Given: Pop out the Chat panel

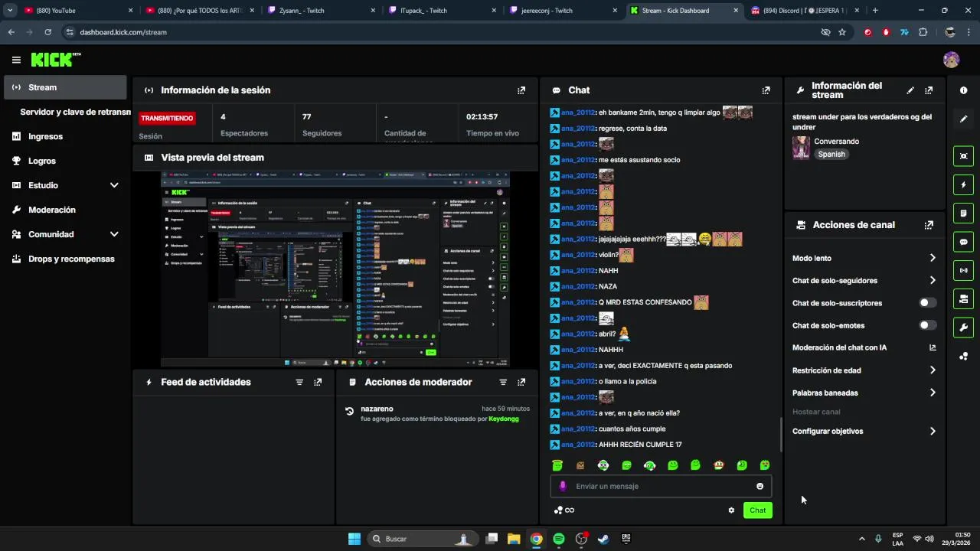Looking at the screenshot, I should coord(766,90).
